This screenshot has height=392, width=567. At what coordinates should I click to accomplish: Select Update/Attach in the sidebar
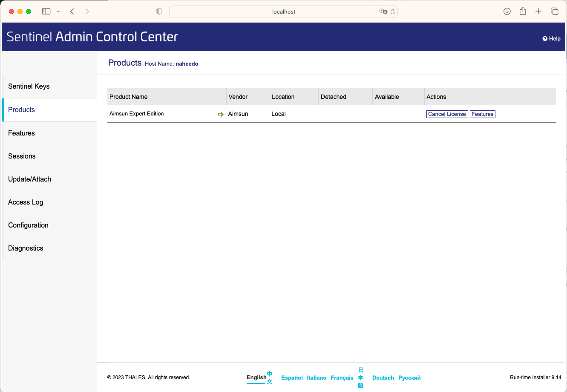(x=30, y=179)
